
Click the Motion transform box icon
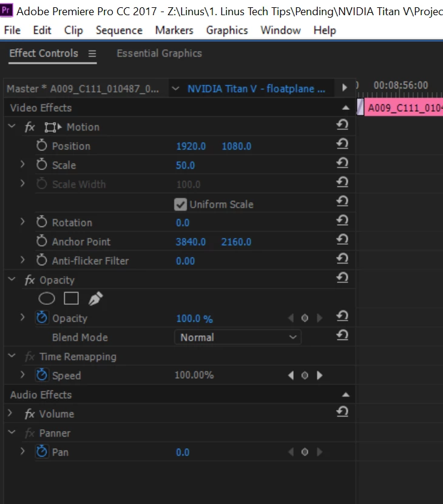click(53, 128)
